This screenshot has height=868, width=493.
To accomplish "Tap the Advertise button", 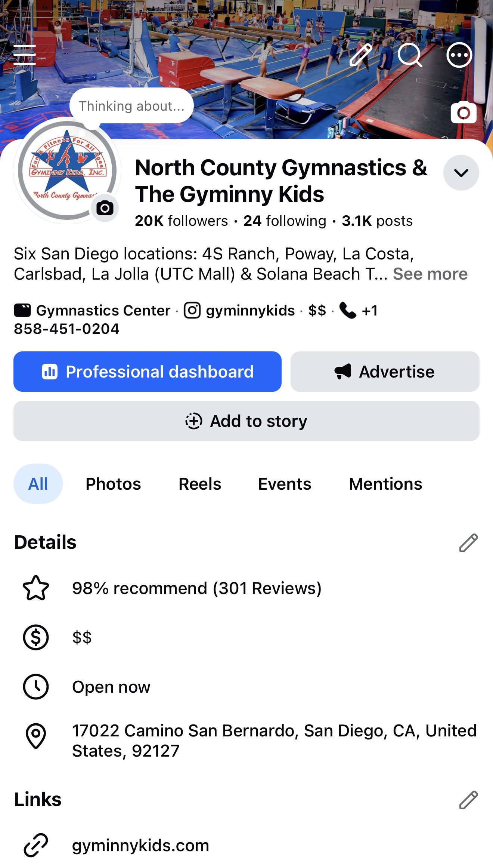I will pos(385,372).
